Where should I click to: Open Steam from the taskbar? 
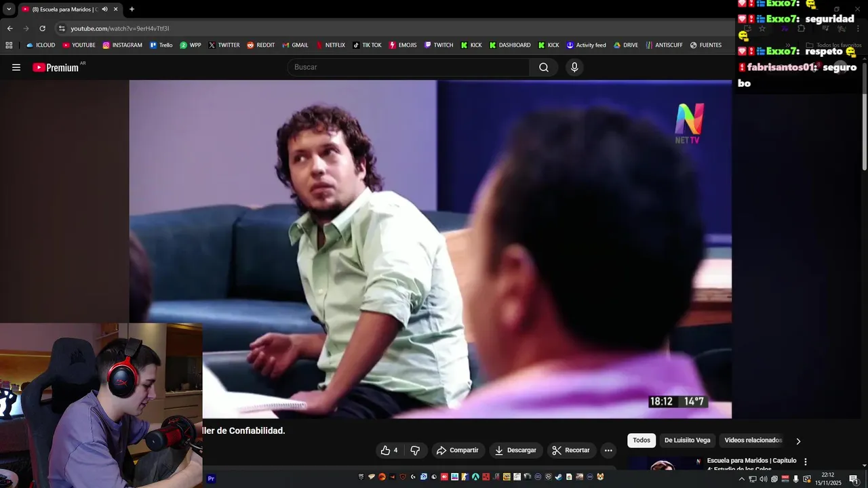pos(559,477)
